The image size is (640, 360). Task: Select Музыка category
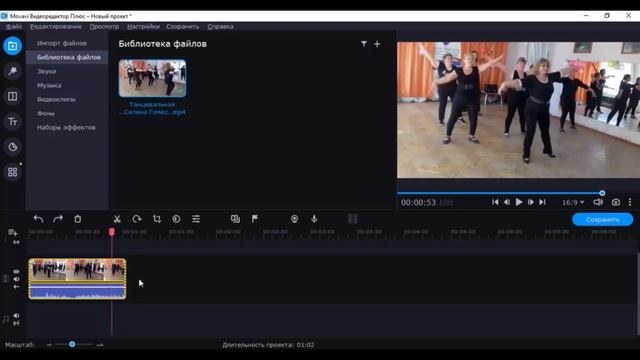tap(49, 85)
